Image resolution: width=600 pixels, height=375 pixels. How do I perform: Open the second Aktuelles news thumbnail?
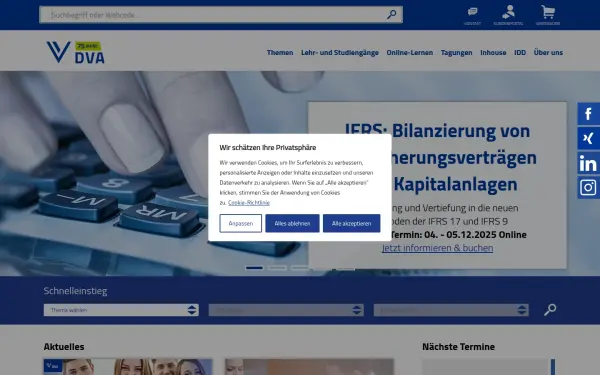coord(309,367)
